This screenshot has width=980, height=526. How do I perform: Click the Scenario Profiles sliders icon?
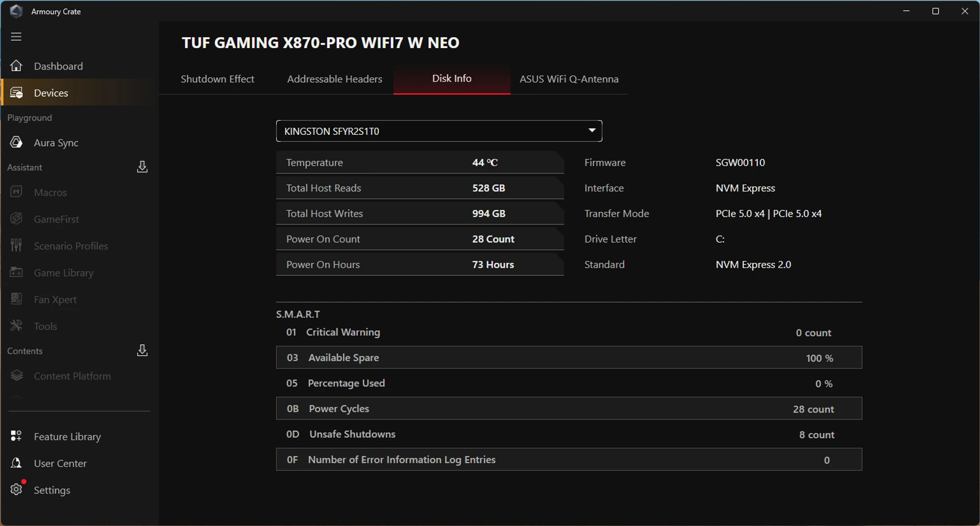[x=16, y=246]
